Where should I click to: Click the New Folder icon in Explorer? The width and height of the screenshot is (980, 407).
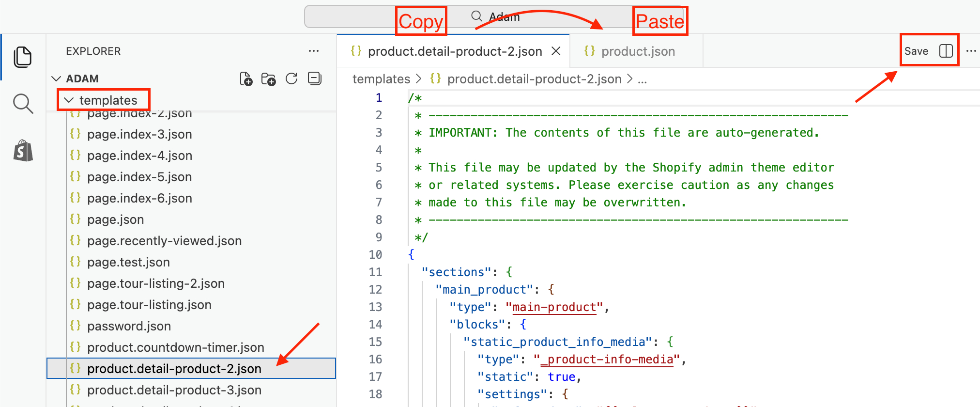point(268,78)
